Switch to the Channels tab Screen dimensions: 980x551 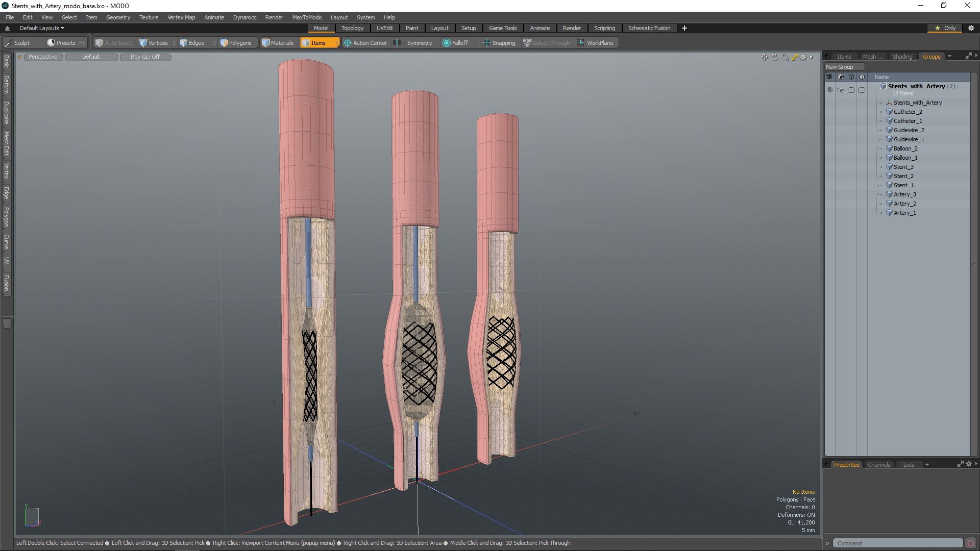pyautogui.click(x=878, y=465)
